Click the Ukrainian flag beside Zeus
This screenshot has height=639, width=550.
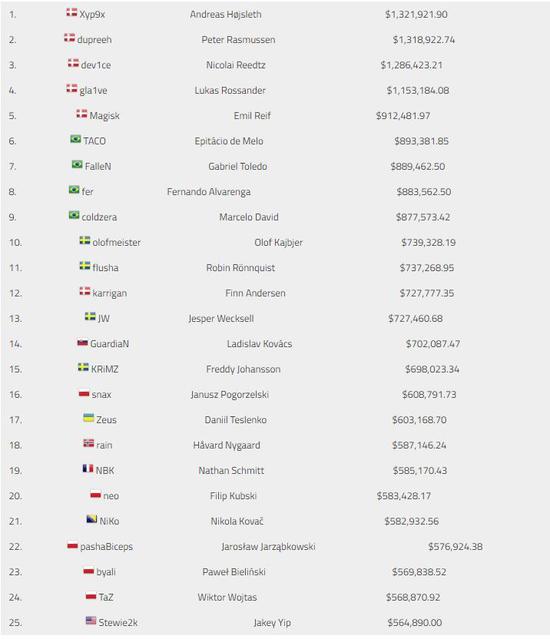pos(88,418)
